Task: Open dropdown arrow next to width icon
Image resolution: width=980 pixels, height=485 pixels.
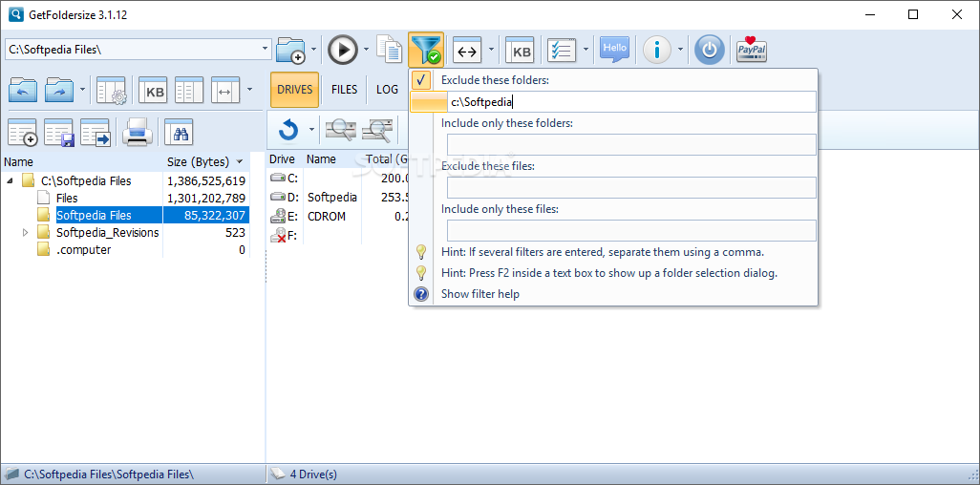Action: click(491, 50)
